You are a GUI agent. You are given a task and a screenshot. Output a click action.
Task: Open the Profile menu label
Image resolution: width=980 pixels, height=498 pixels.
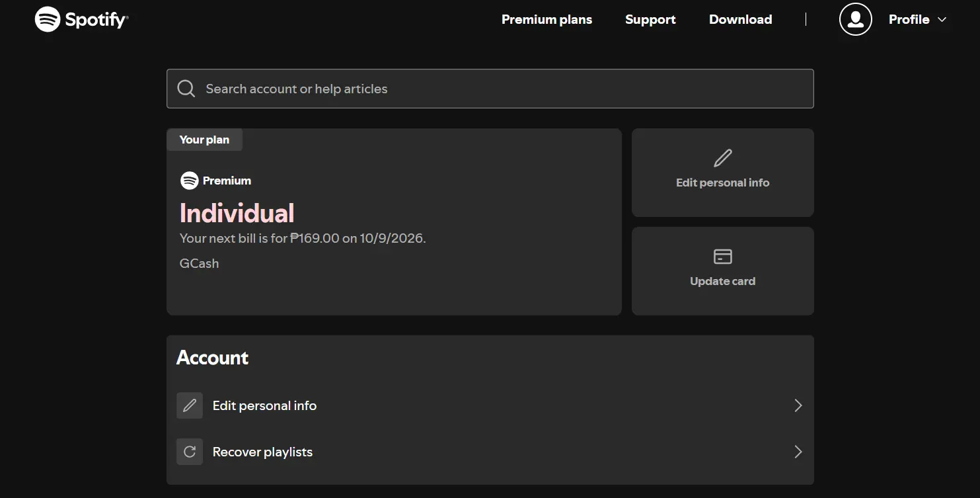(x=909, y=20)
